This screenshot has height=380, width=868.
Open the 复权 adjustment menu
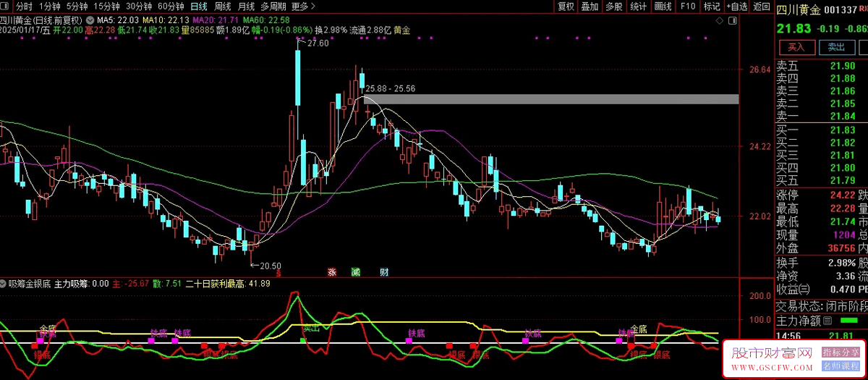[566, 7]
